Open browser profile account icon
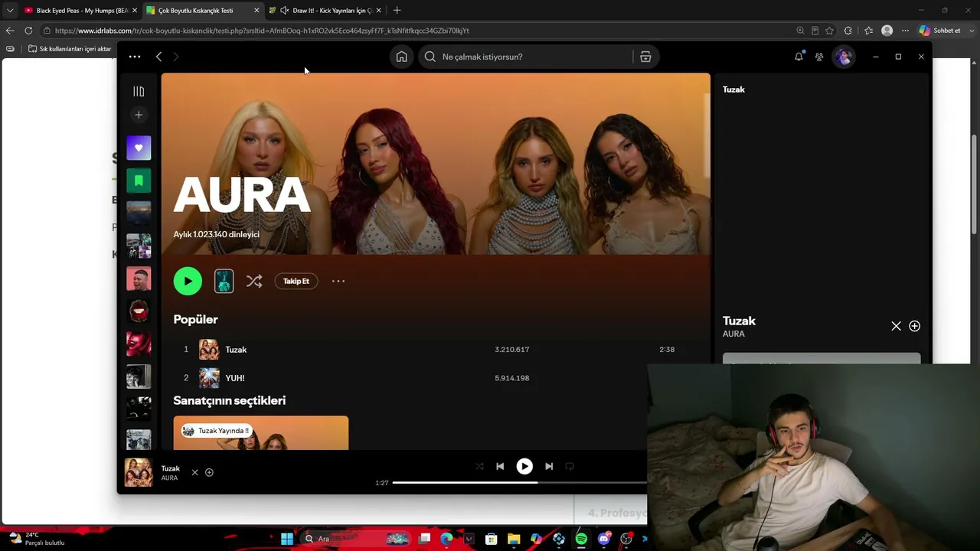 pyautogui.click(x=887, y=31)
